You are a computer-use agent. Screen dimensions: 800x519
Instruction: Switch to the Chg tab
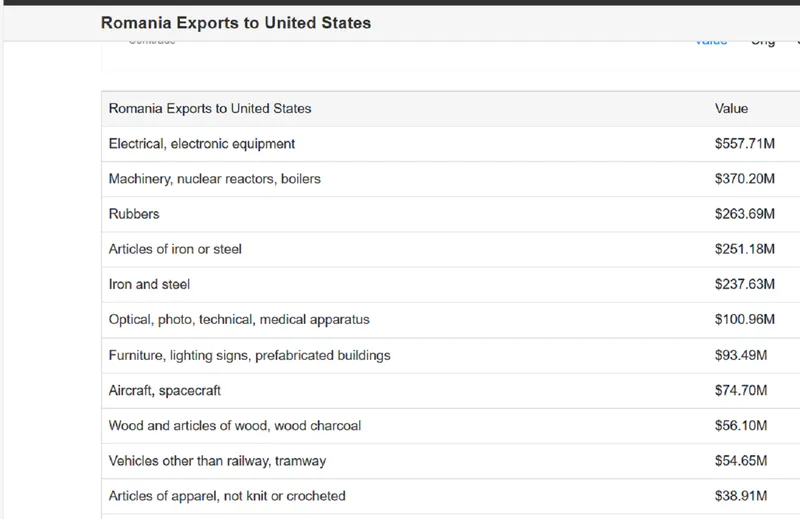tap(763, 42)
